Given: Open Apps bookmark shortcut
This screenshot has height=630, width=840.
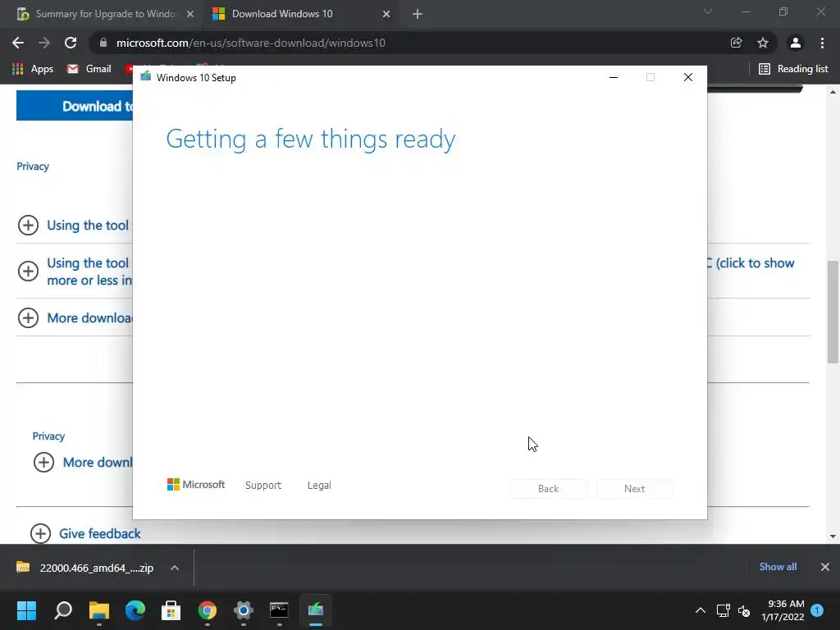Looking at the screenshot, I should (33, 69).
